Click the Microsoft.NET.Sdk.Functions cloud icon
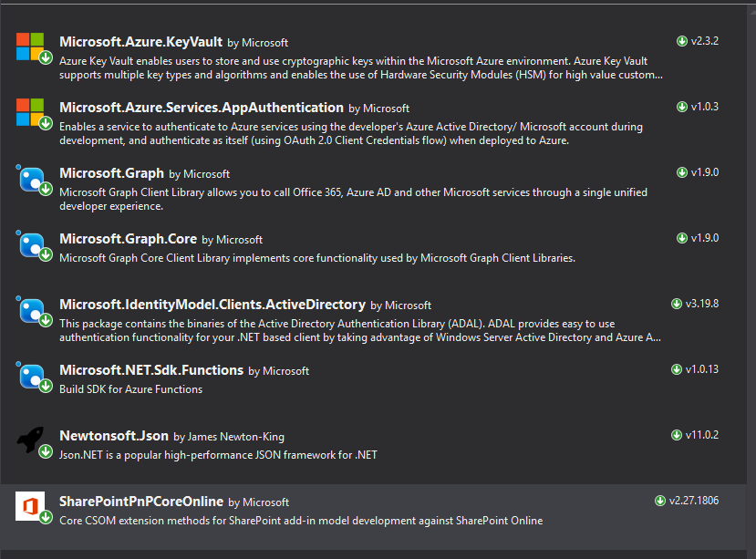The image size is (756, 559). tap(30, 376)
